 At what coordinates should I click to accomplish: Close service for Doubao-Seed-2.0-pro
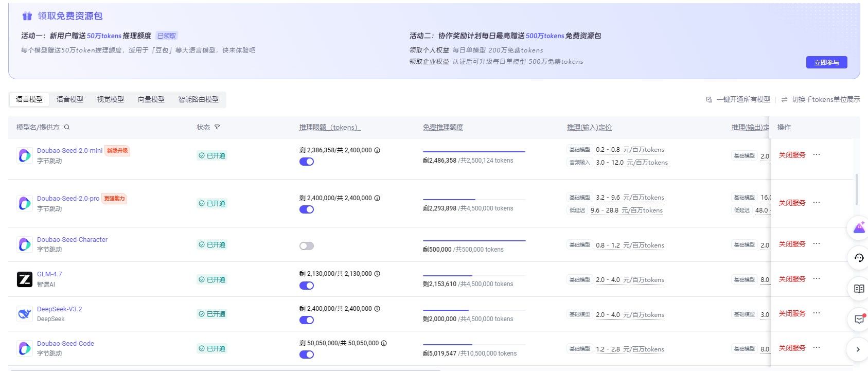point(792,203)
